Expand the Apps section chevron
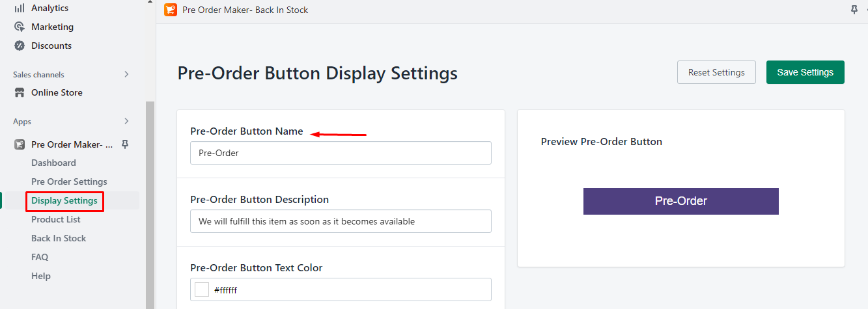Image resolution: width=868 pixels, height=309 pixels. 126,121
